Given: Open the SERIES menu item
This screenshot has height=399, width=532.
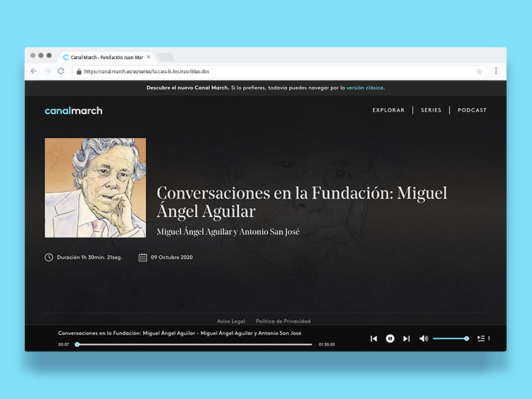Looking at the screenshot, I should pos(431,110).
